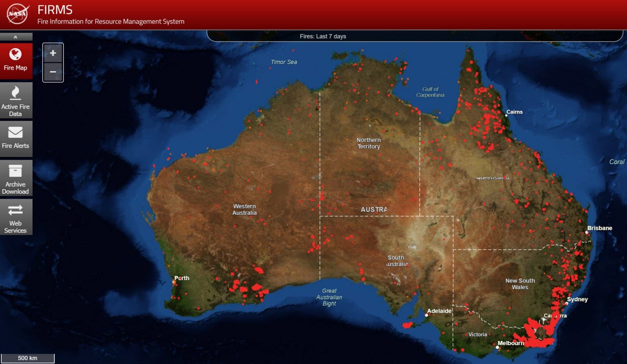Open Web Services section
The image size is (627, 364).
coord(16,217)
